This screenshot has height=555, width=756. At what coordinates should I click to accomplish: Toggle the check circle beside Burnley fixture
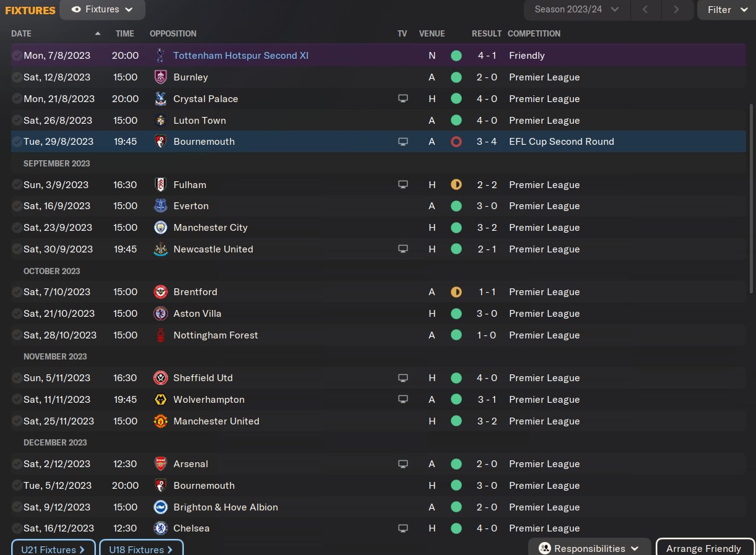click(x=17, y=77)
